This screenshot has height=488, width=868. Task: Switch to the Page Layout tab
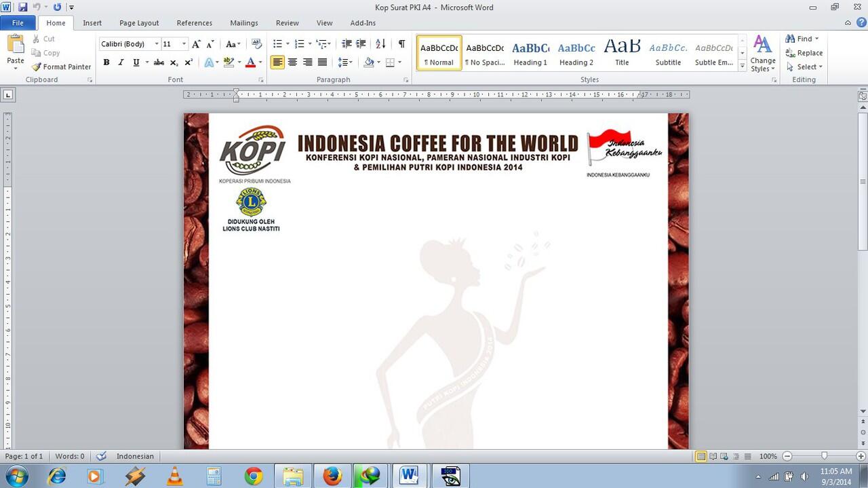click(139, 23)
